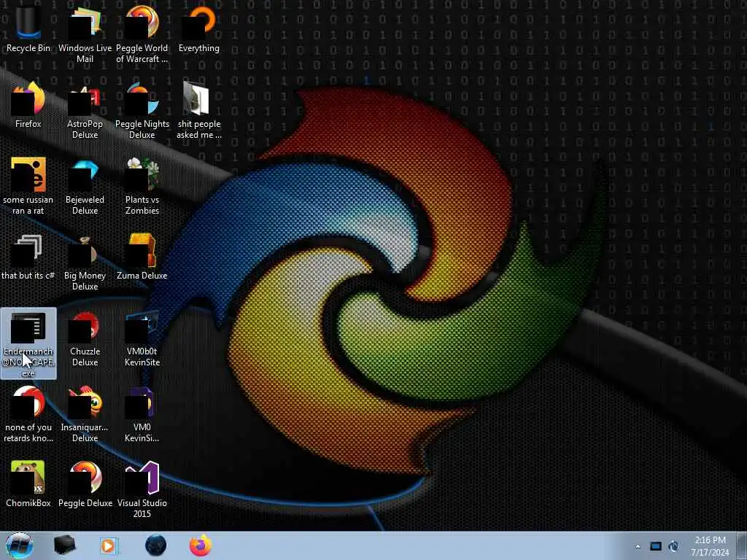The height and width of the screenshot is (560, 747).
Task: Click the monitor tray icon
Action: 656,546
